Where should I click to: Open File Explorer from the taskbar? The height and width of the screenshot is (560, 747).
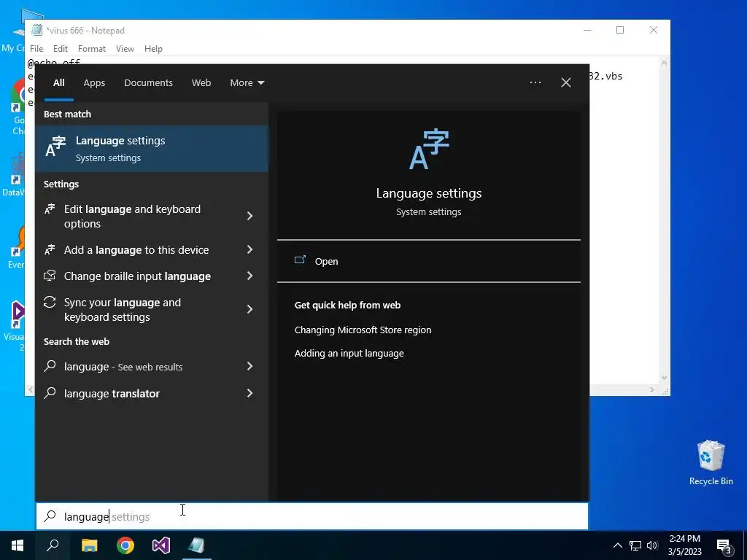click(x=89, y=545)
